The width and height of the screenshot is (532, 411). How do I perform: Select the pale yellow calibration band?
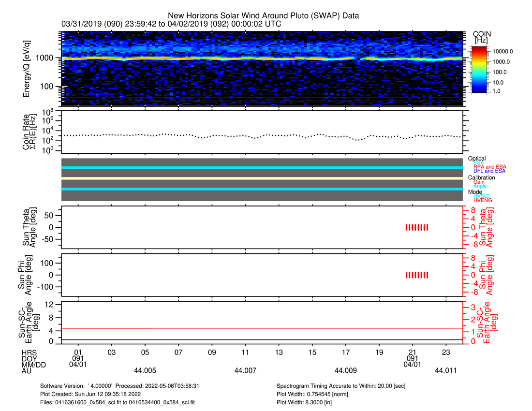(x=262, y=178)
